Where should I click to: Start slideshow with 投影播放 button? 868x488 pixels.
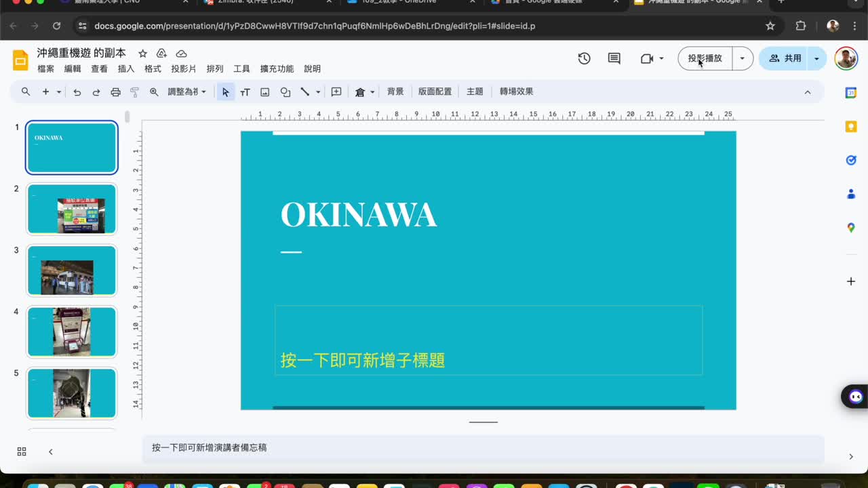click(x=705, y=58)
